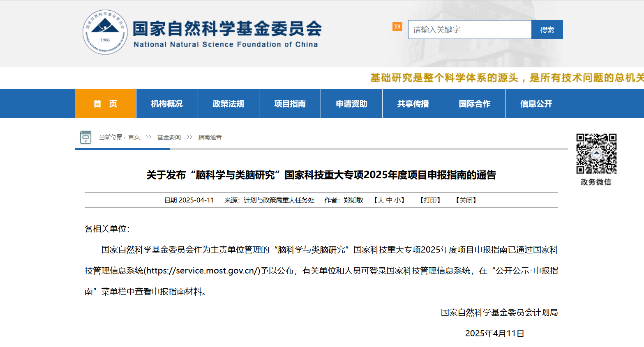
Task: Expand the 项目指南 navigation menu
Action: 290,103
